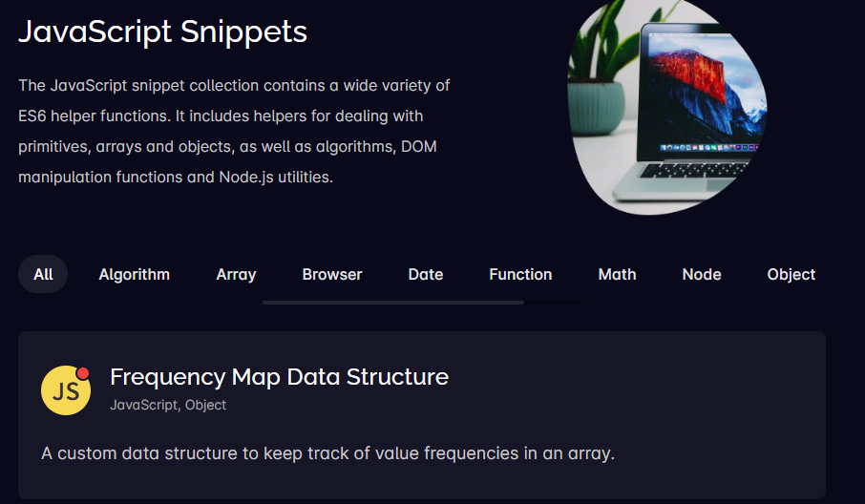The image size is (865, 504).
Task: Click the Object tag under snippet title
Action: tap(205, 405)
